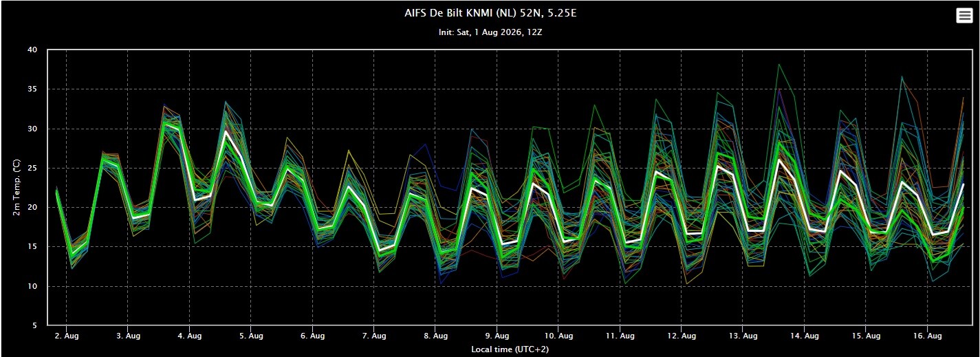Screen dimensions: 980x357
Task: Click the 14. Aug date label
Action: (x=805, y=336)
